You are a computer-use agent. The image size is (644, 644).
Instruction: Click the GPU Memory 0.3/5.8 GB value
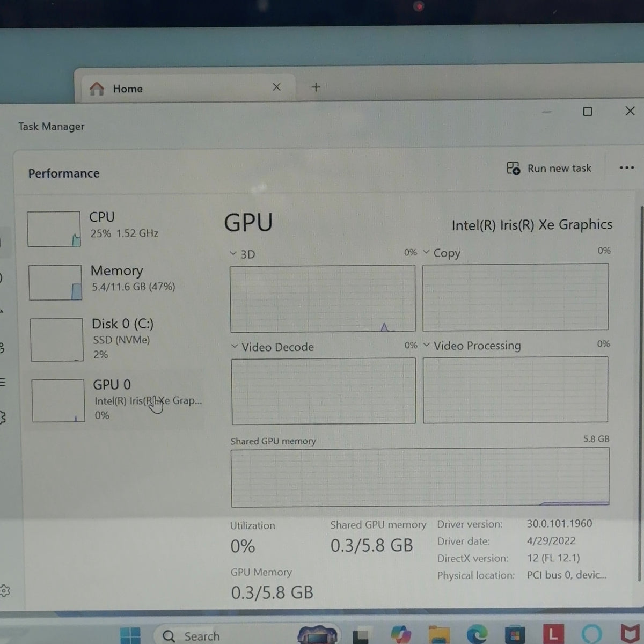coord(272,592)
